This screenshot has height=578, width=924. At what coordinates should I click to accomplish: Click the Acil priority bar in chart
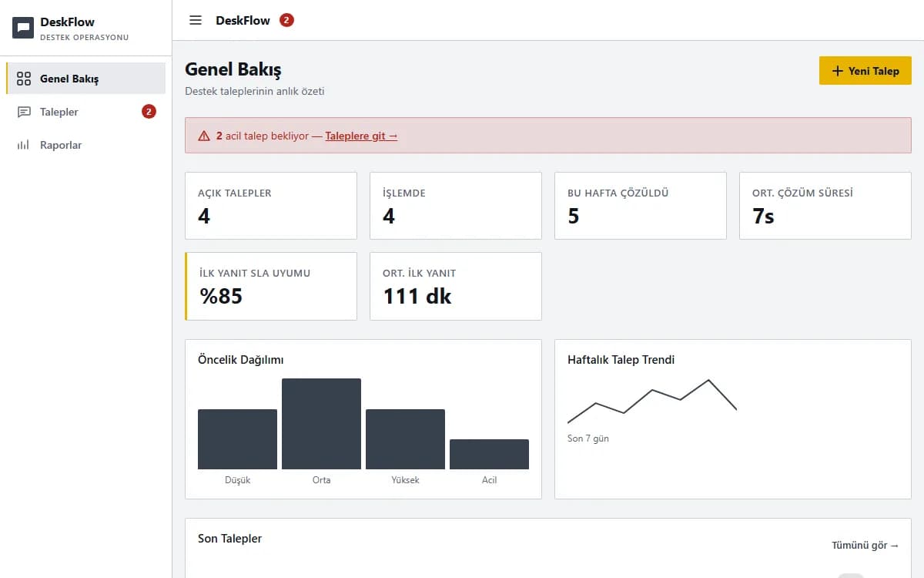489,455
